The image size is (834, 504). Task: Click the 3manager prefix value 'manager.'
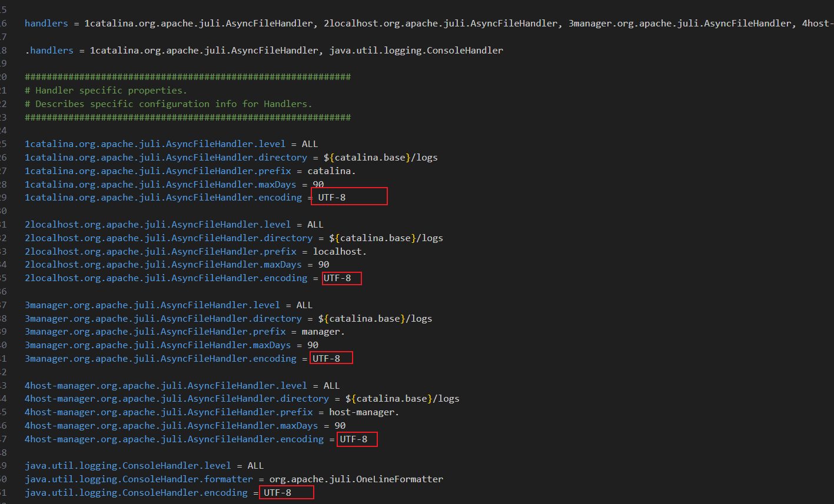click(323, 332)
